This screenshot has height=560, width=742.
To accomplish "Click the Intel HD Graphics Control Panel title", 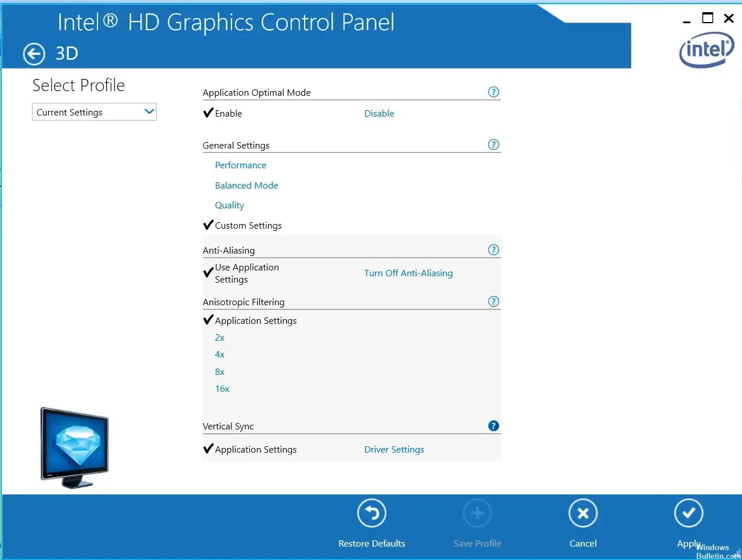I will pos(226,23).
